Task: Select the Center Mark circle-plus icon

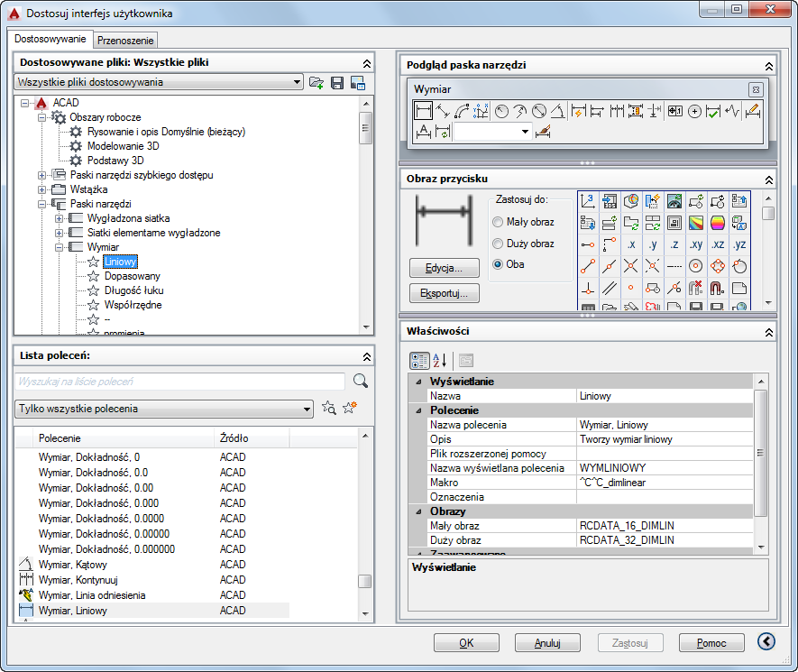Action: point(694,111)
